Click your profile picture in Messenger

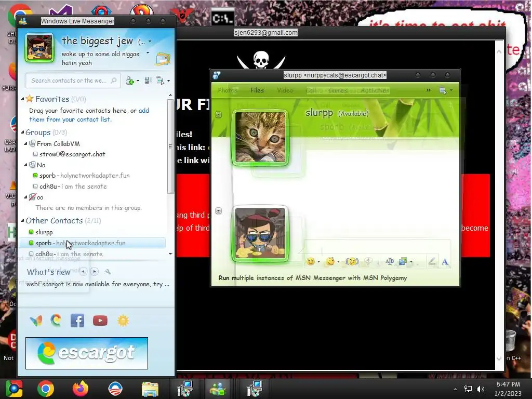tap(39, 47)
